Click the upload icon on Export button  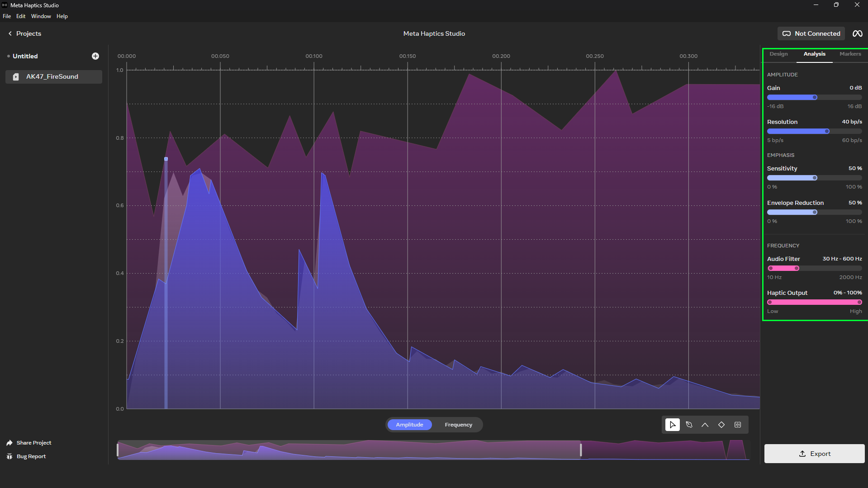802,454
